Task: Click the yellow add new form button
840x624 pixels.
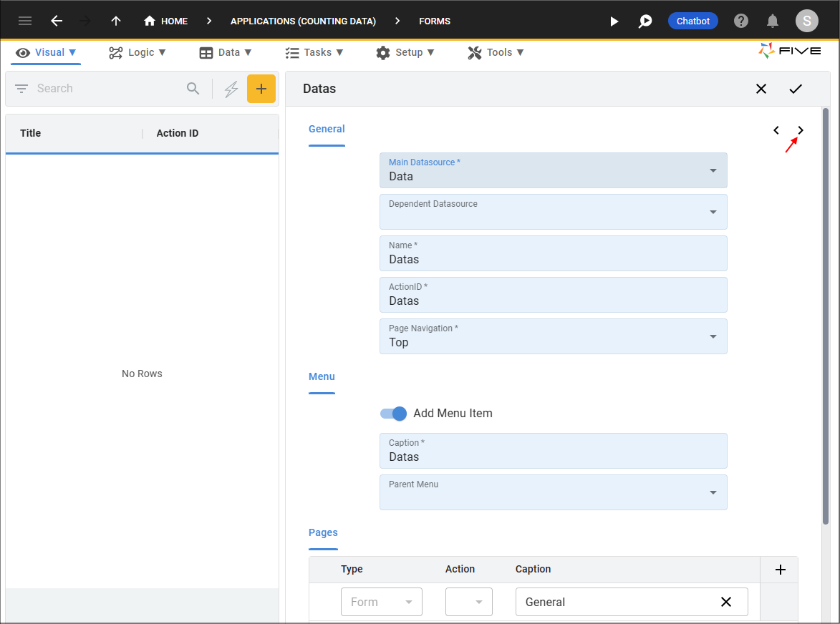Action: tap(261, 89)
